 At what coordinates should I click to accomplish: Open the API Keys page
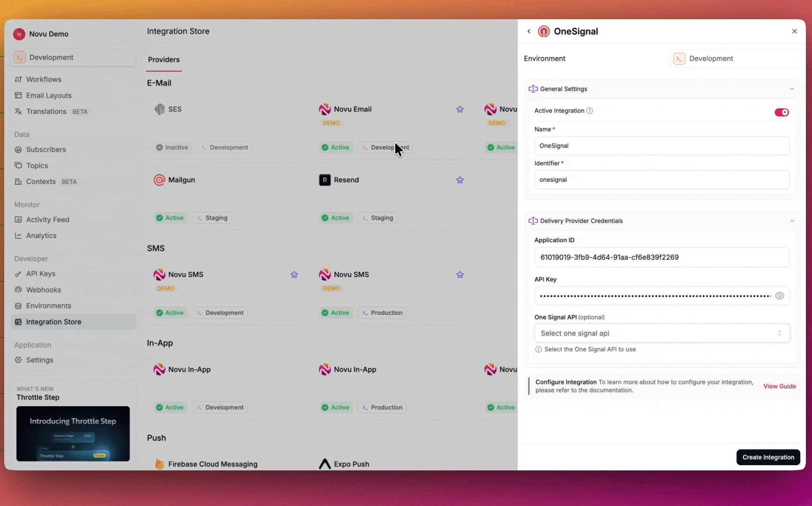[x=40, y=274]
